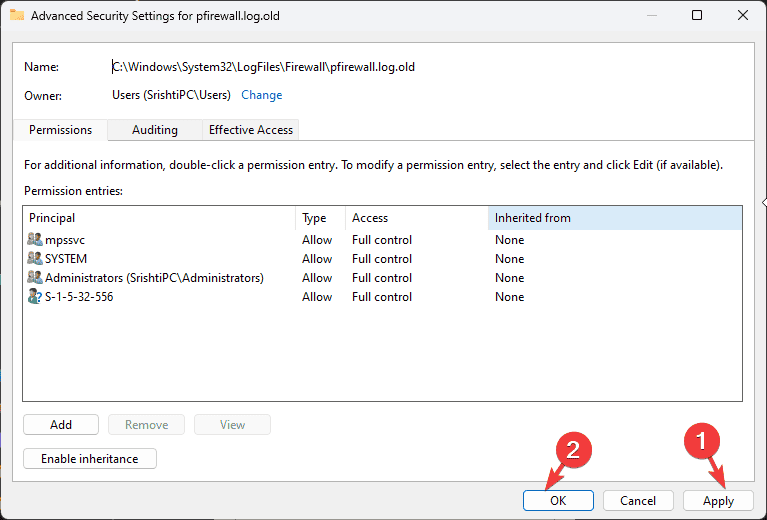The height and width of the screenshot is (520, 767).
Task: Click the Cancel button
Action: tap(638, 500)
